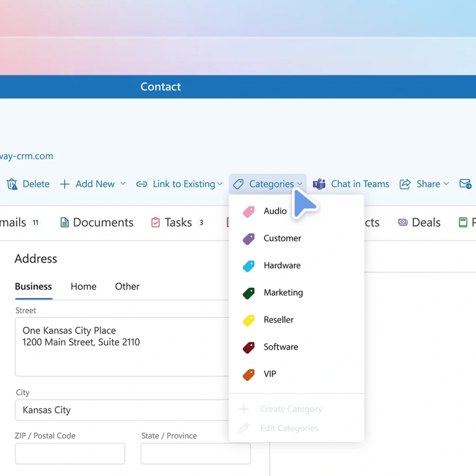Screen dimensions: 476x476
Task: Click the ZIP / Postal Code field
Action: click(70, 454)
